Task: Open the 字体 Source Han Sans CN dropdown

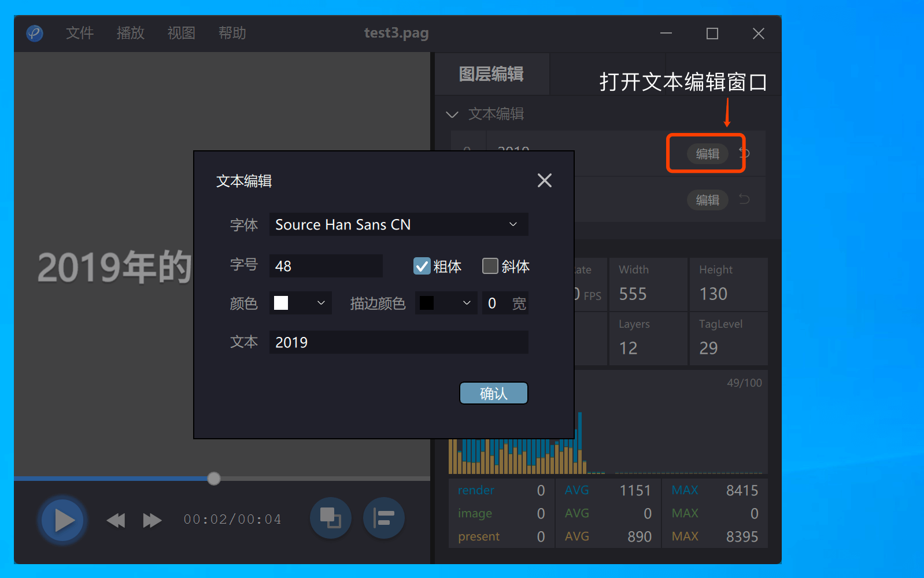Action: pos(398,224)
